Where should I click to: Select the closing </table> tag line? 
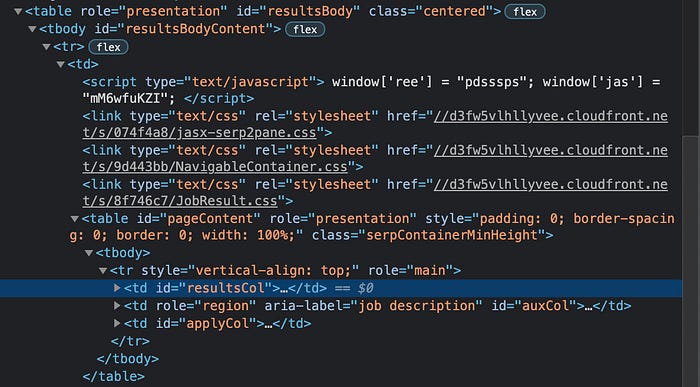pos(113,376)
